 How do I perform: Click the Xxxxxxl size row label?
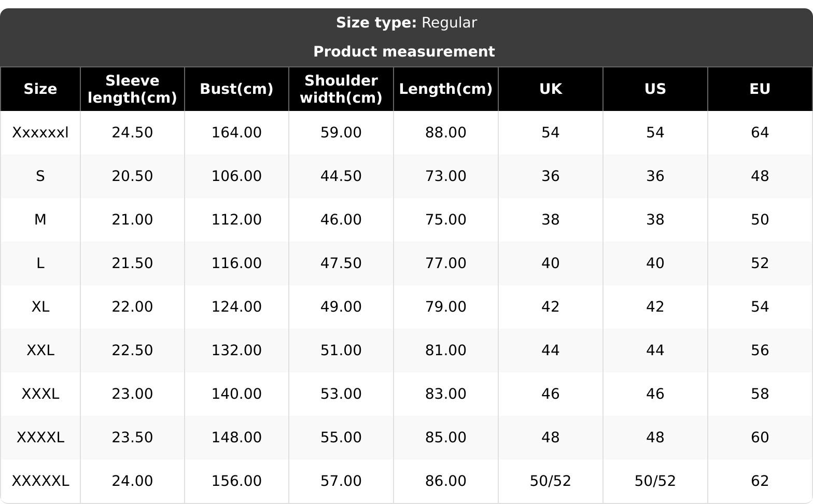click(x=40, y=133)
